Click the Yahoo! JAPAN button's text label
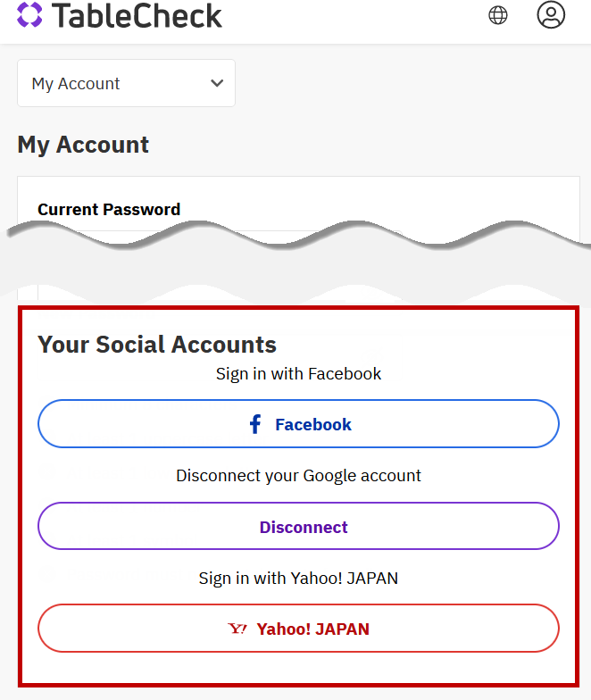Screen dimensions: 591x700 [312, 629]
